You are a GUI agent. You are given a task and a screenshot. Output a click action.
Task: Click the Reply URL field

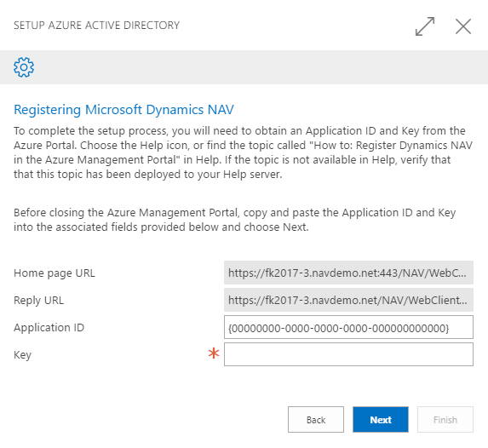click(348, 300)
